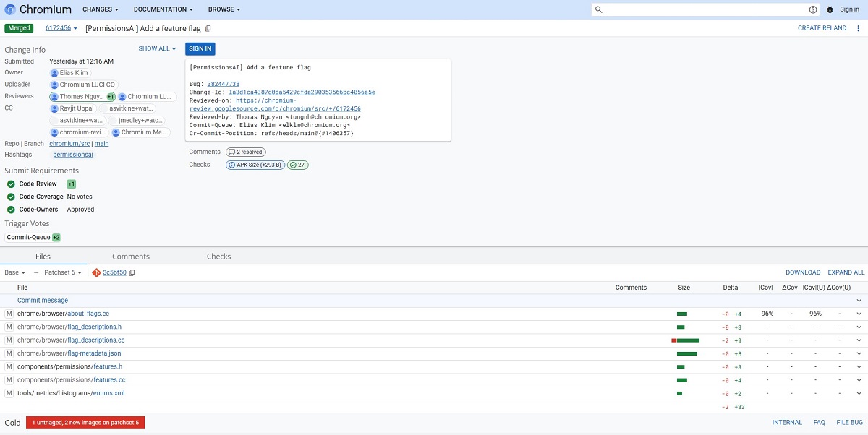
Task: Open the APK Size (+293 B) check chip
Action: point(255,165)
